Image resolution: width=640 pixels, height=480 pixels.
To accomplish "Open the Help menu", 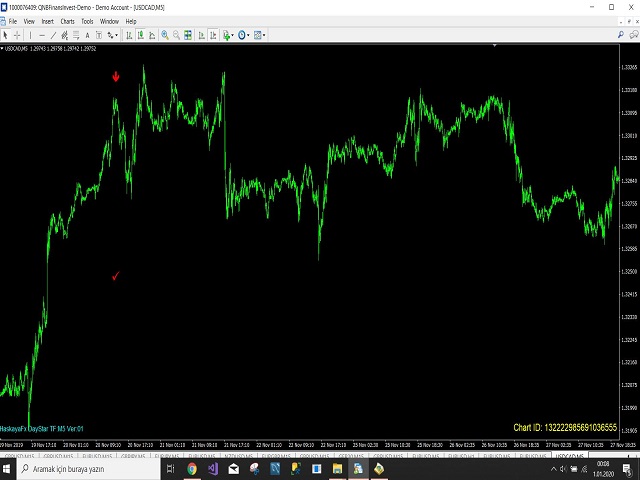I will coord(131,22).
